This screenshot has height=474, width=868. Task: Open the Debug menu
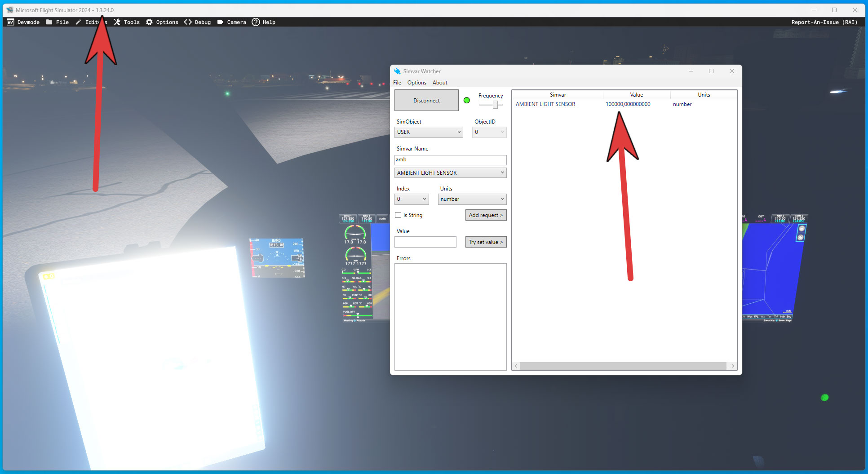pyautogui.click(x=203, y=22)
